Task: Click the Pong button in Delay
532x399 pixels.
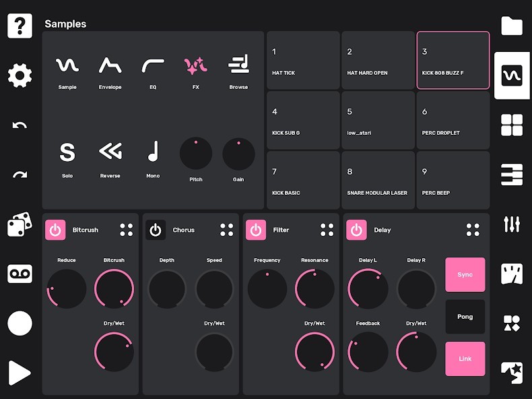Action: point(465,317)
